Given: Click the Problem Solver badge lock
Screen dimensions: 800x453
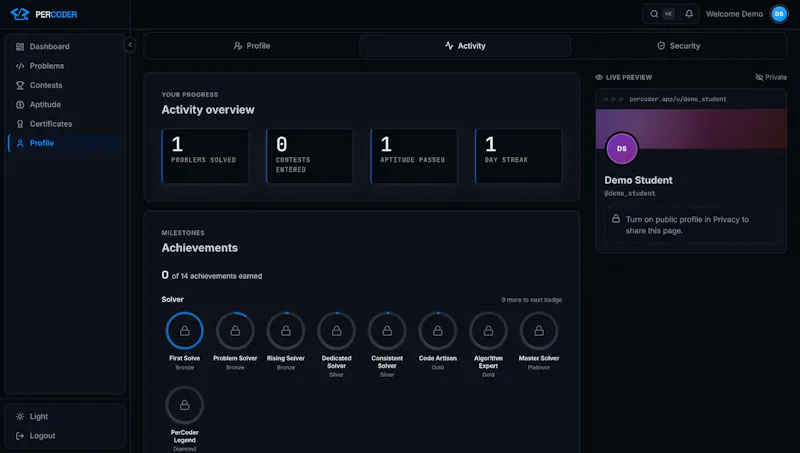Looking at the screenshot, I should (235, 331).
